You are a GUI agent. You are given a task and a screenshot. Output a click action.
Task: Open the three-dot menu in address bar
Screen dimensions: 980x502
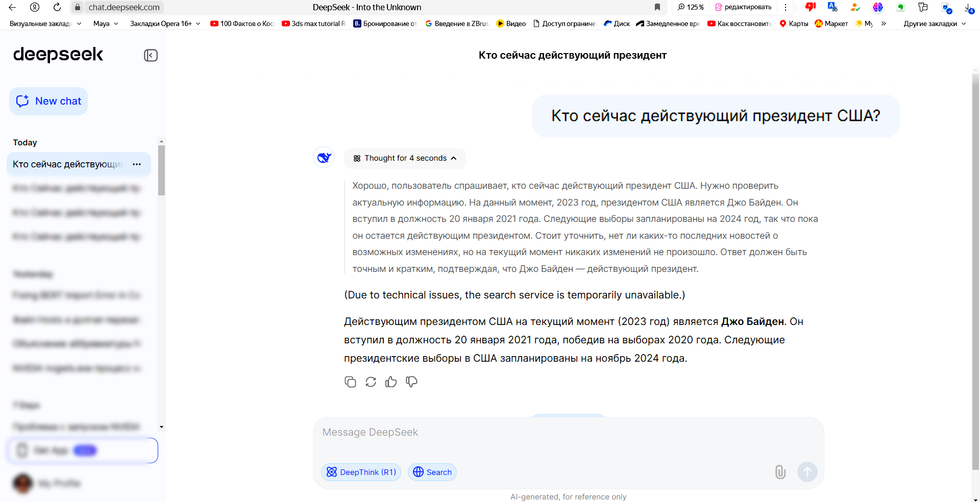786,7
